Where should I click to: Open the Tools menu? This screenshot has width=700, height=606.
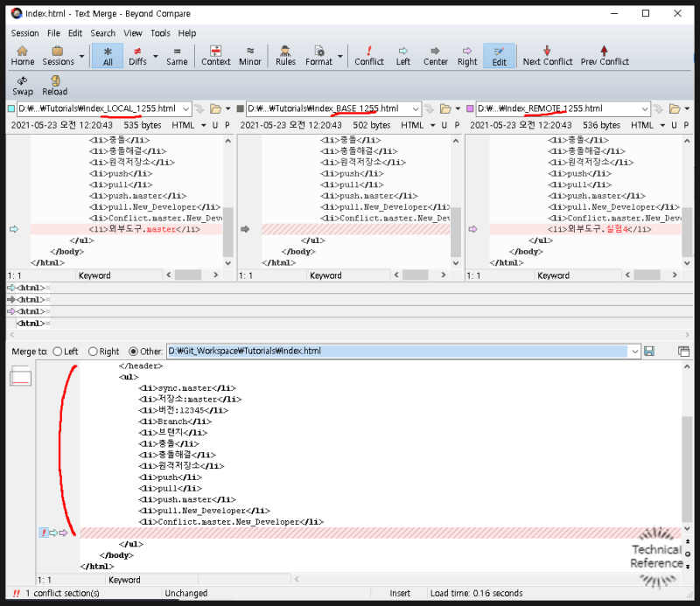click(160, 33)
